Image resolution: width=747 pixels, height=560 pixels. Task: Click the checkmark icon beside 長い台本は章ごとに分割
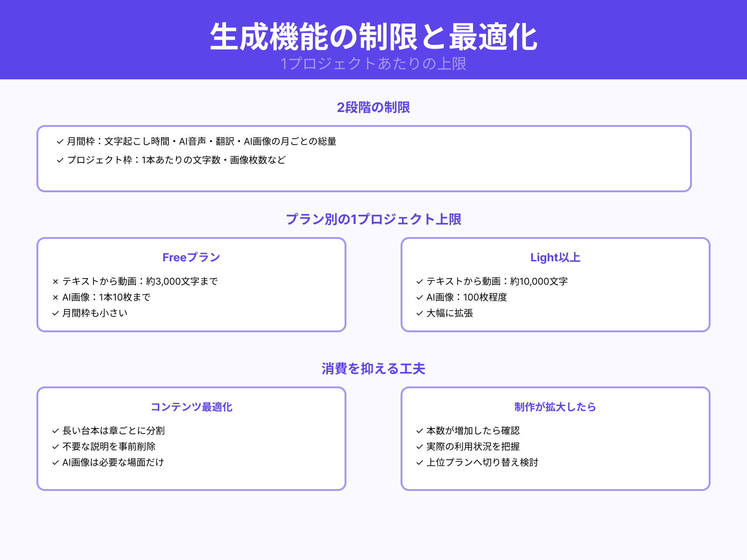55,431
